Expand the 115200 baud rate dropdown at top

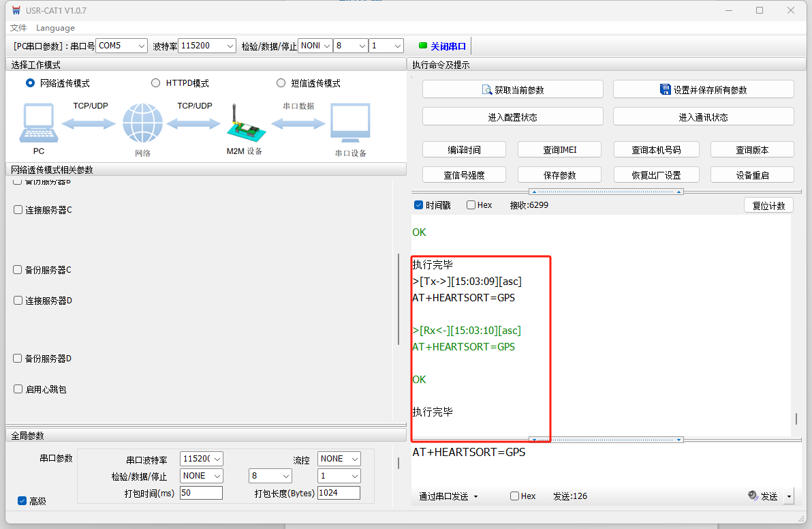coord(206,46)
